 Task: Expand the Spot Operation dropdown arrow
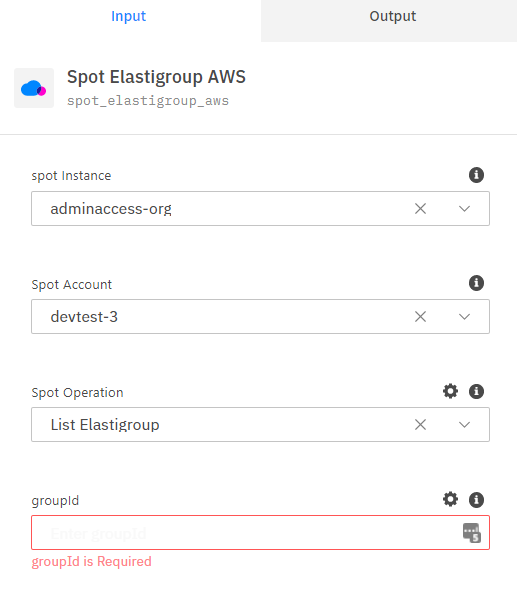click(464, 424)
